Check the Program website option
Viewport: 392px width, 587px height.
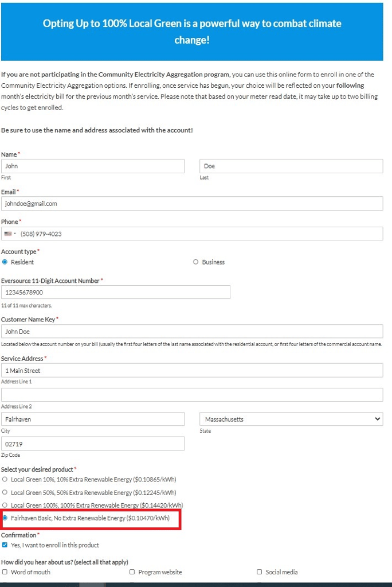tap(132, 572)
